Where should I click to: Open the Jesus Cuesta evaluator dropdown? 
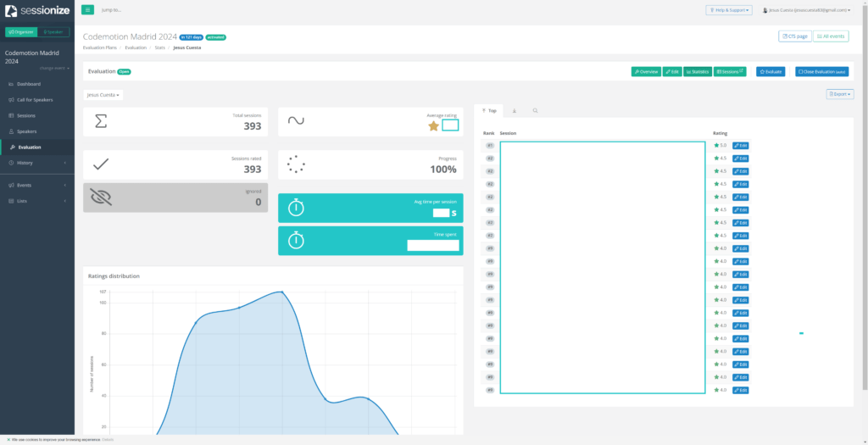[103, 95]
